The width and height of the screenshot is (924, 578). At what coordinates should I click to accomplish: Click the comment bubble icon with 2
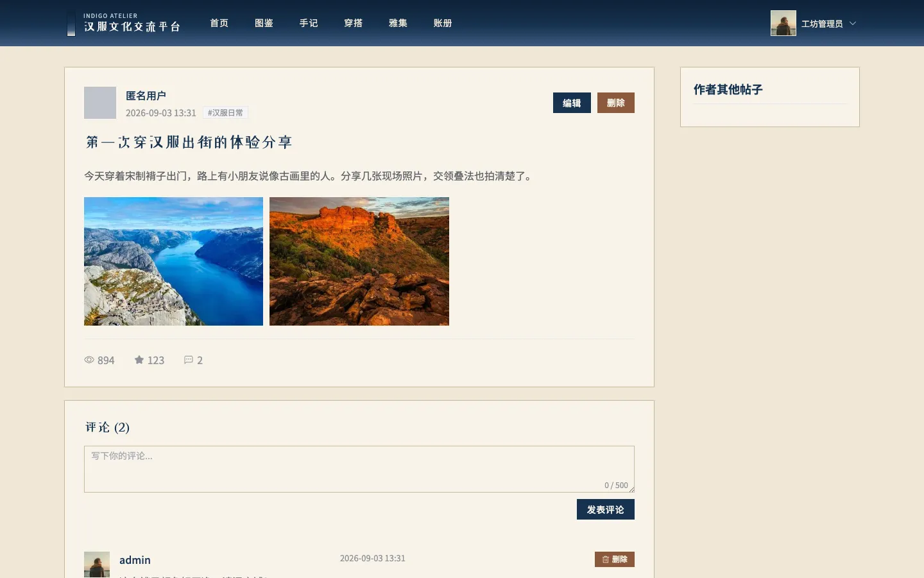(x=189, y=360)
